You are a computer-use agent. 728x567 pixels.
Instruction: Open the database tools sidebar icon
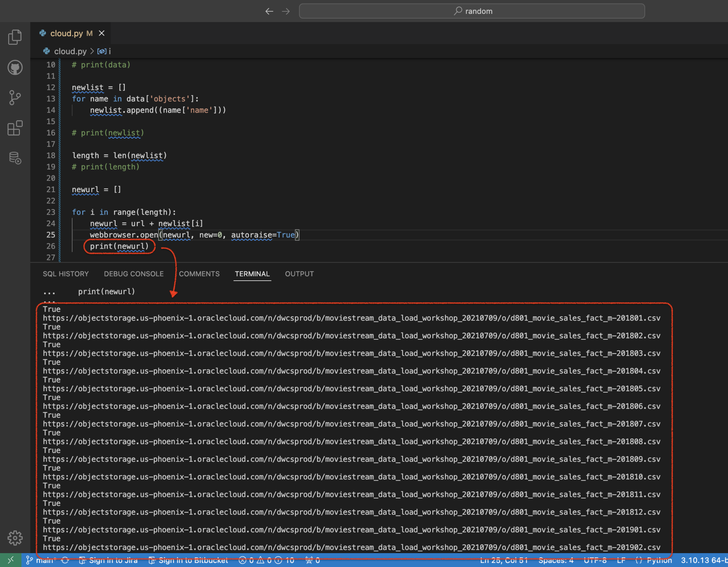click(15, 158)
